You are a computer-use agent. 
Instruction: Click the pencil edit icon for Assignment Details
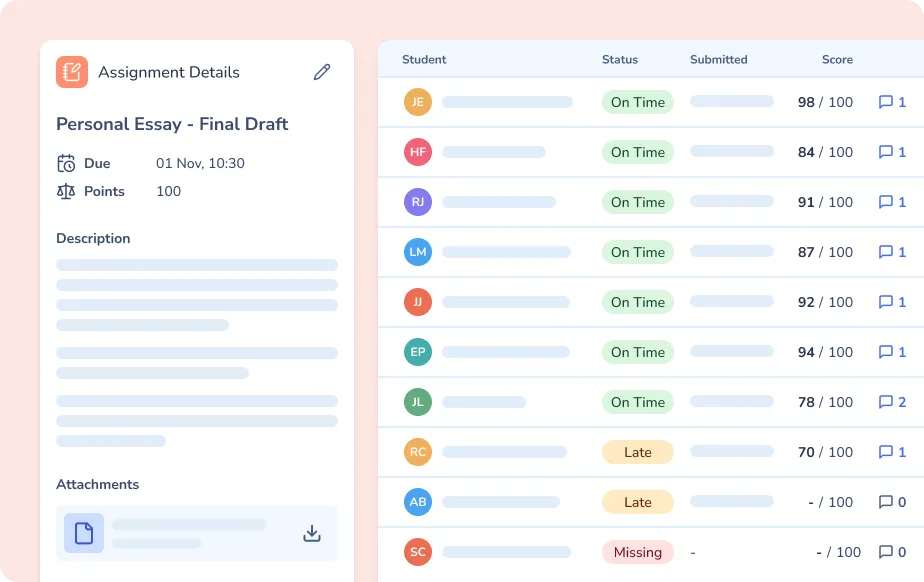[x=321, y=72]
